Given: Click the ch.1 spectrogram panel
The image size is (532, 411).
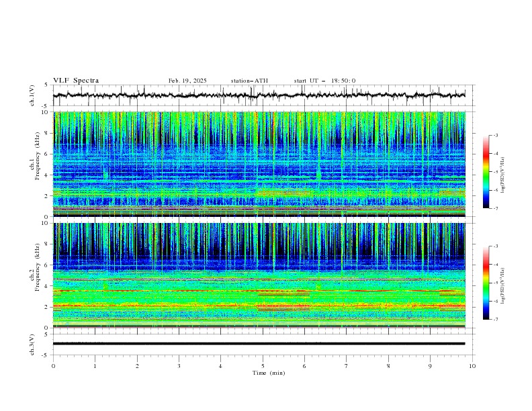Looking at the screenshot, I should click(x=259, y=164).
